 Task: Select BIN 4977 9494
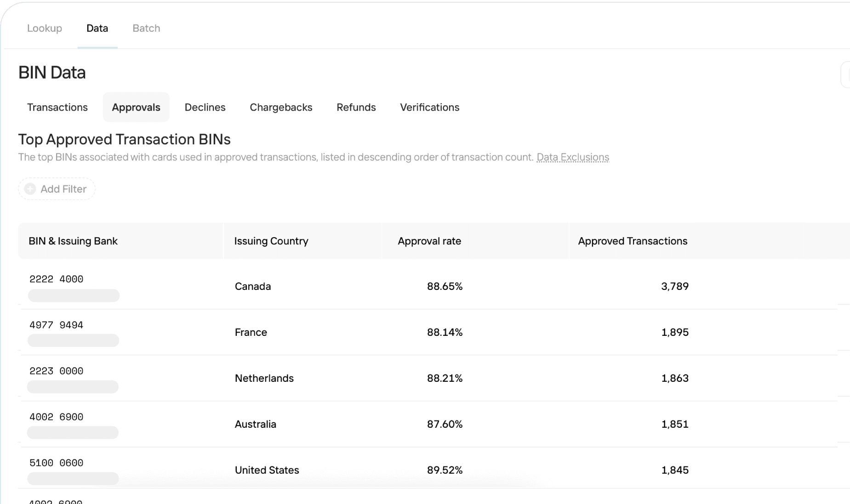tap(56, 325)
